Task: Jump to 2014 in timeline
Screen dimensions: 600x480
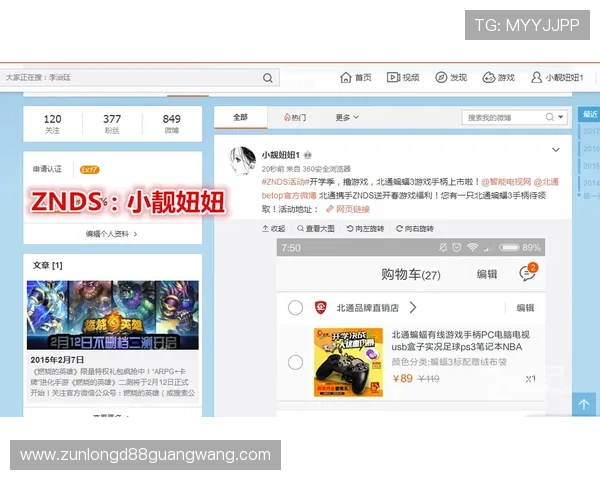Action: point(592,183)
